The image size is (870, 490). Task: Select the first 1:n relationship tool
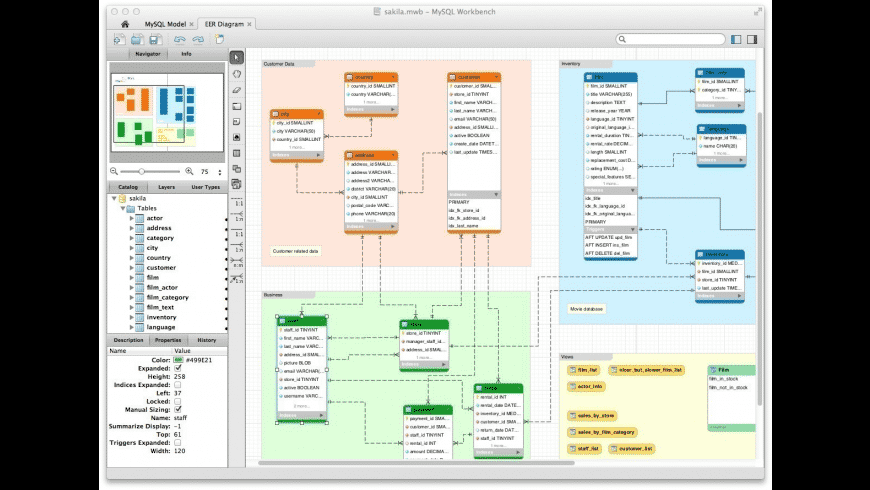tap(237, 218)
